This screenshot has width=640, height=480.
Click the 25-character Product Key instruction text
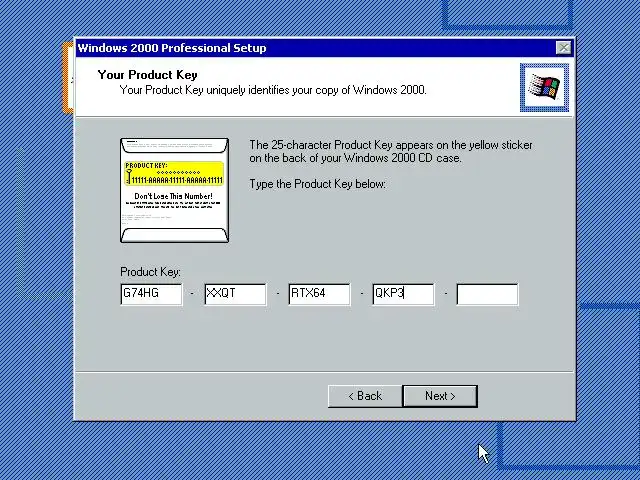tap(391, 151)
